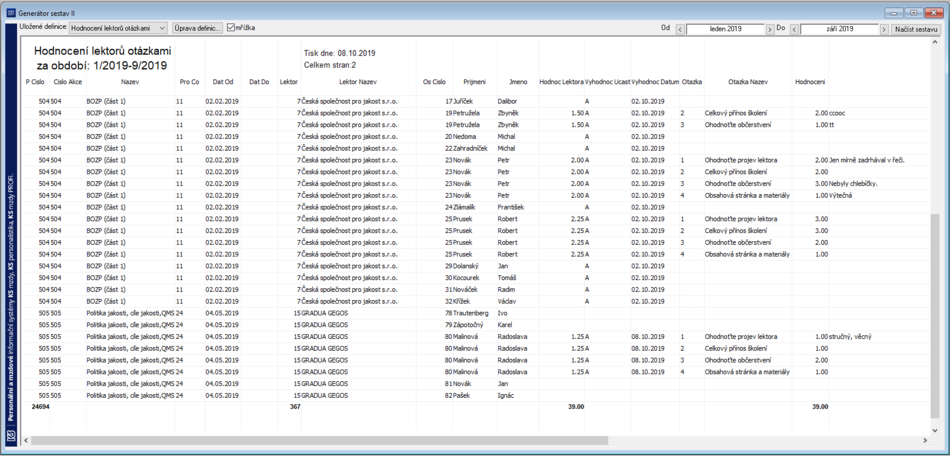Viewport: 950px width, 456px height.
Task: Select the comment 'Výtečná'
Action: point(842,196)
